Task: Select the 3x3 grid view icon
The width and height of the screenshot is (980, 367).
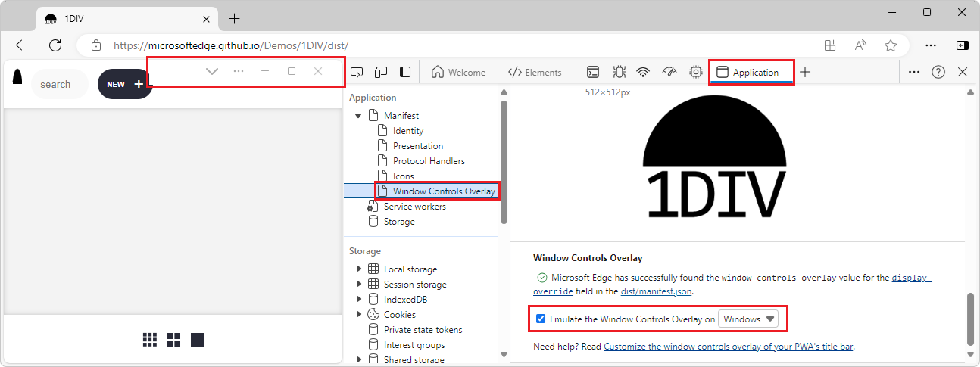Action: [150, 340]
